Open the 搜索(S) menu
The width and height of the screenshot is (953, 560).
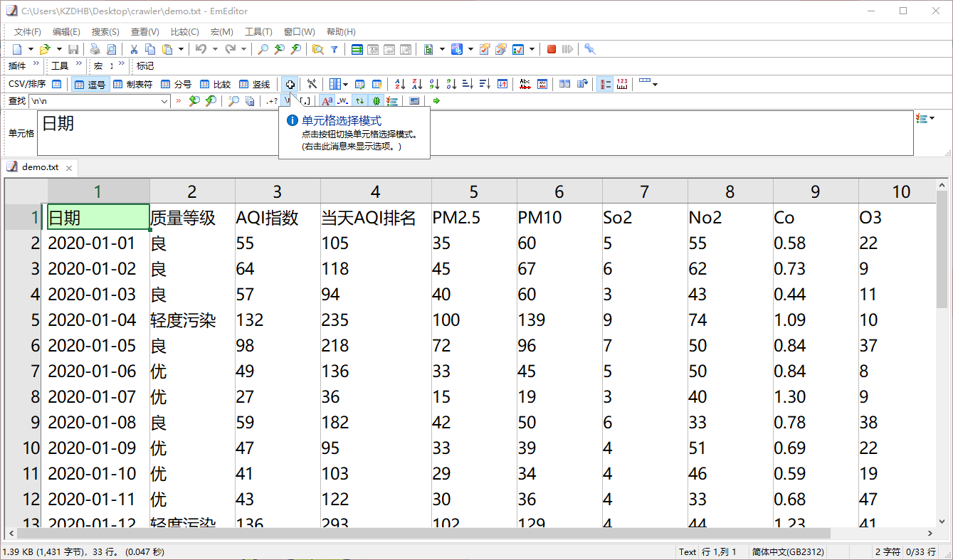pos(105,32)
